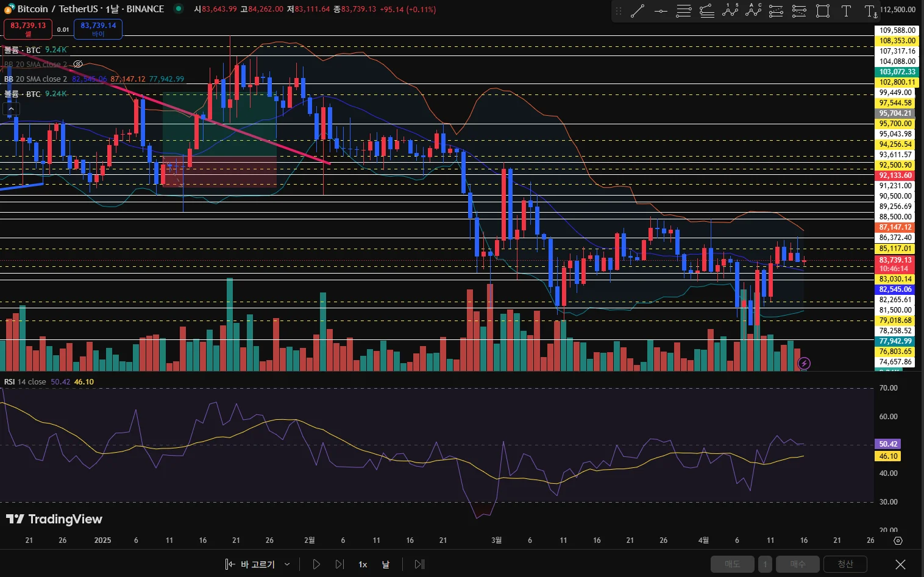Collapse the indicator legend arrow
The height and width of the screenshot is (577, 924).
coord(11,109)
